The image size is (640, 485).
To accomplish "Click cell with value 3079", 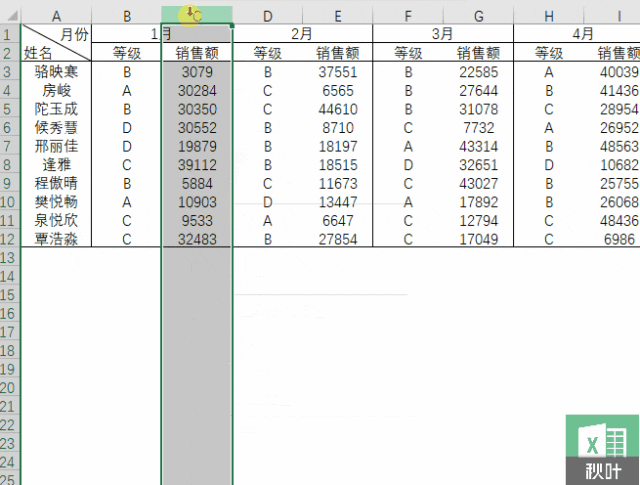I will [197, 72].
